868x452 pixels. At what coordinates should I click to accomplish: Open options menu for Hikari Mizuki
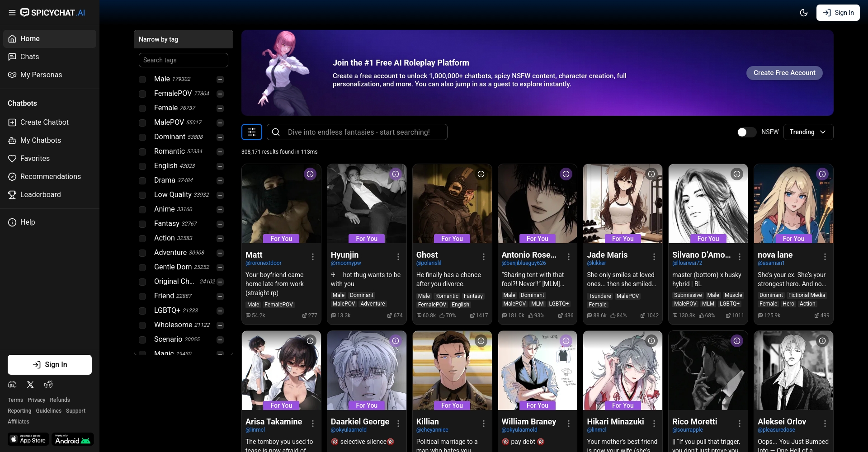[654, 424]
